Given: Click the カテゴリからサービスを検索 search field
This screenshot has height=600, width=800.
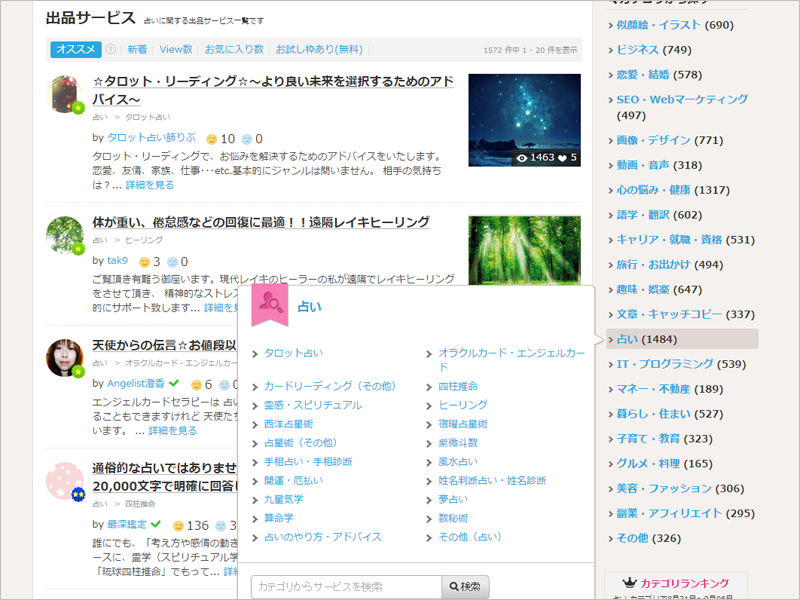Looking at the screenshot, I should click(346, 587).
